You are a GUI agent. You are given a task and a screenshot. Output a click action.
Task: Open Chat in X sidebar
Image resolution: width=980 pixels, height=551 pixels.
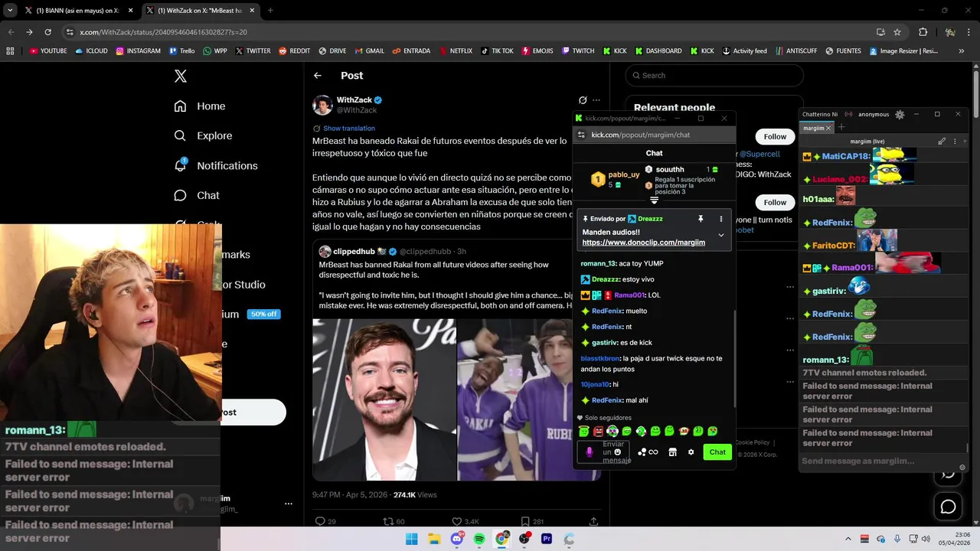pyautogui.click(x=197, y=195)
